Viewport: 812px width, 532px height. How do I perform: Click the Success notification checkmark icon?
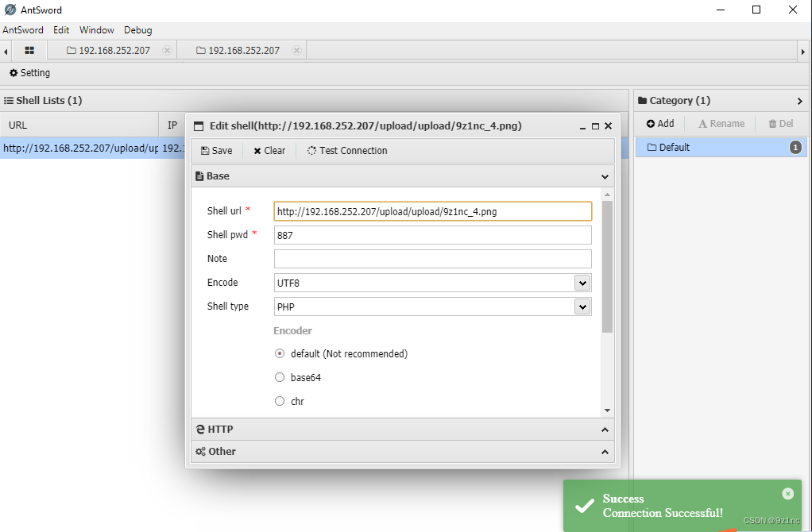coord(584,506)
